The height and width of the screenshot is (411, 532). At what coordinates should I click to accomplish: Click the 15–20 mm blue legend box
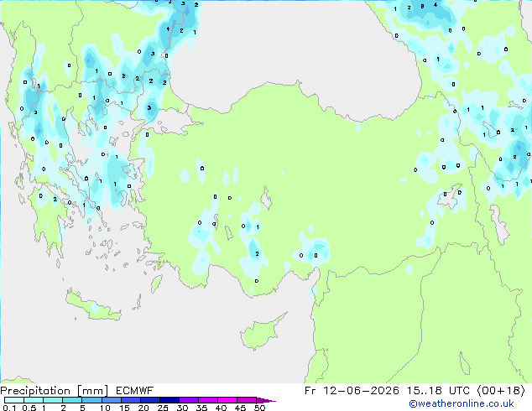pyautogui.click(x=130, y=400)
